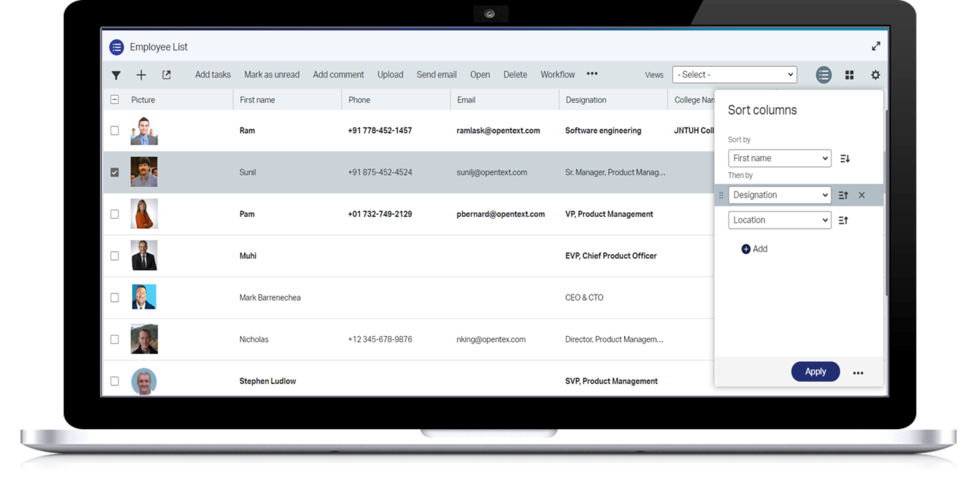Click the Apply button
980x479 pixels.
(x=815, y=371)
